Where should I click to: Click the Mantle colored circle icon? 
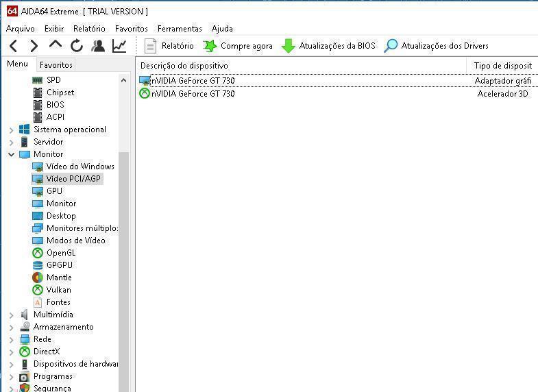38,278
